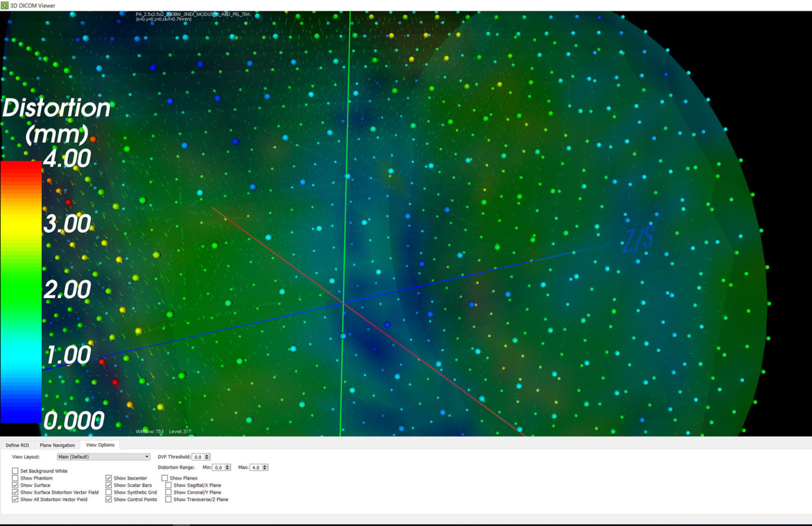
Task: Click the Distortion Range Min value field
Action: tap(218, 467)
